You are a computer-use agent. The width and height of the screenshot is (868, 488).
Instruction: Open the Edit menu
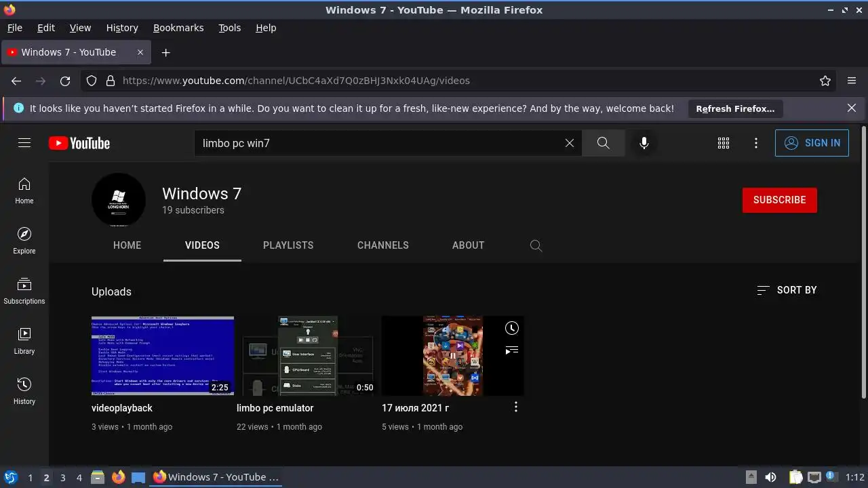[46, 28]
